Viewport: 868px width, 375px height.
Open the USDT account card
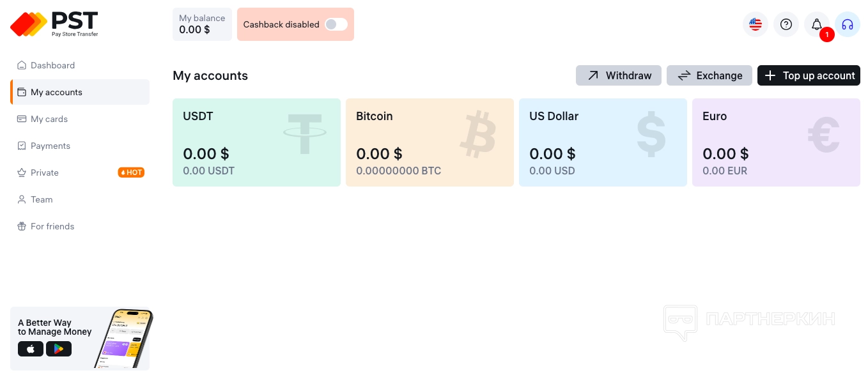tap(256, 142)
